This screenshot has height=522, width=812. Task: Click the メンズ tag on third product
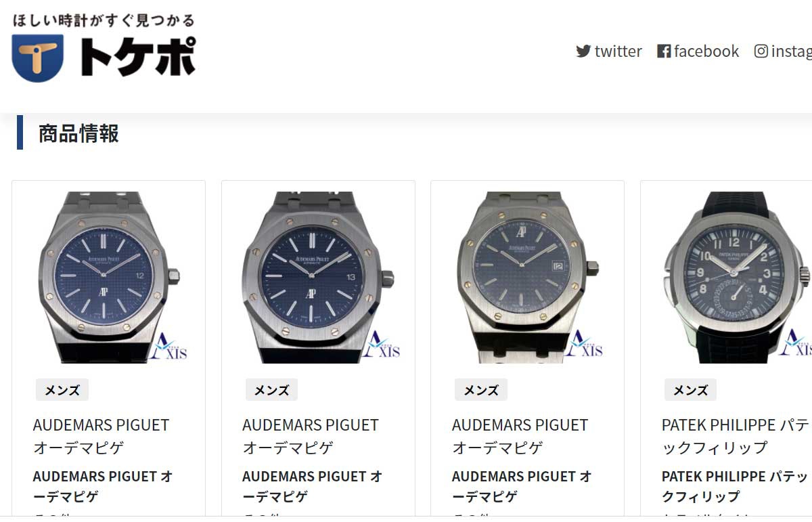(481, 390)
